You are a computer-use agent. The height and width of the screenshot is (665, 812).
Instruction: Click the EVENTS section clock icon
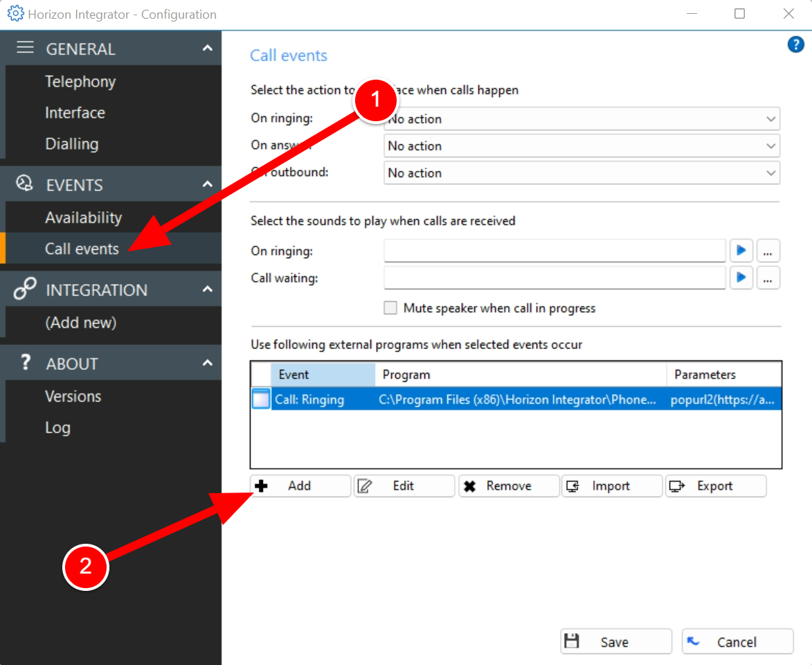(x=24, y=184)
